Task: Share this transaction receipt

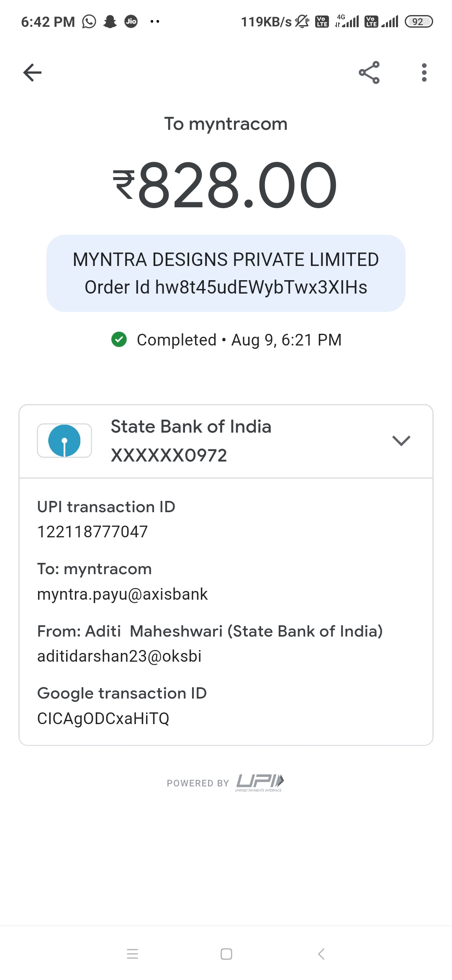Action: click(x=369, y=72)
